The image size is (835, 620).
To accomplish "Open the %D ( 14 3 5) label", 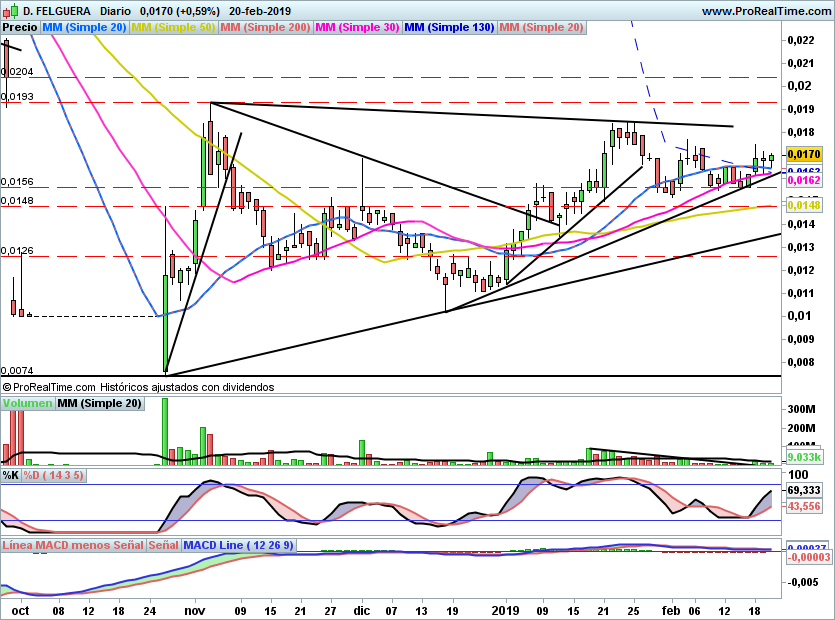I will 53,475.
